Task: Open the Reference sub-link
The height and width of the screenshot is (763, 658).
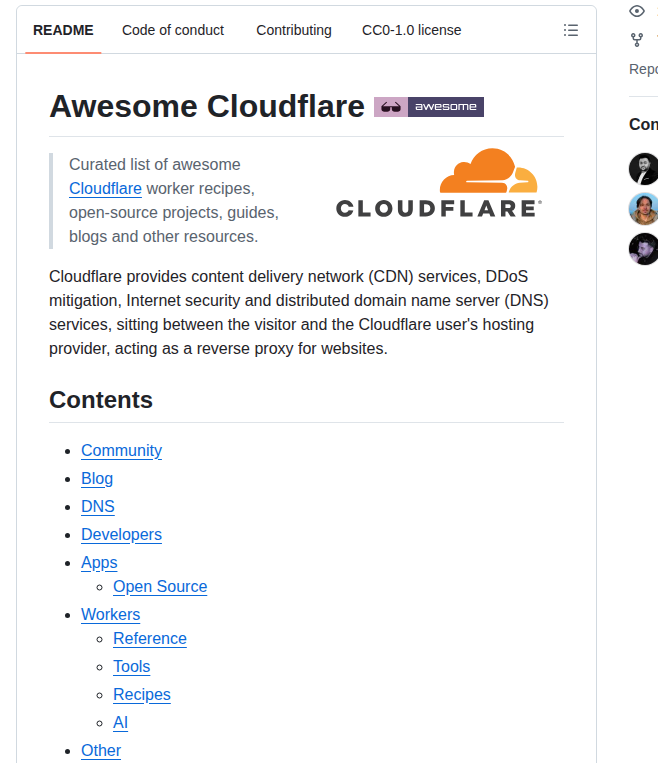Action: pyautogui.click(x=150, y=638)
